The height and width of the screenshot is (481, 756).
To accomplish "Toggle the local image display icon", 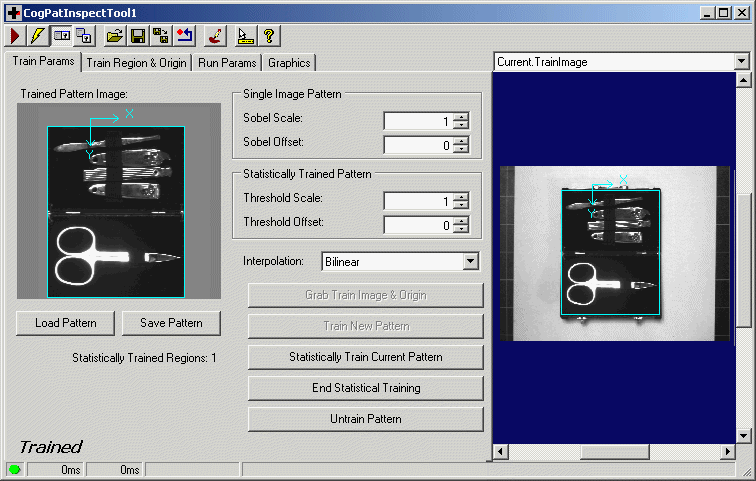I will click(x=62, y=36).
